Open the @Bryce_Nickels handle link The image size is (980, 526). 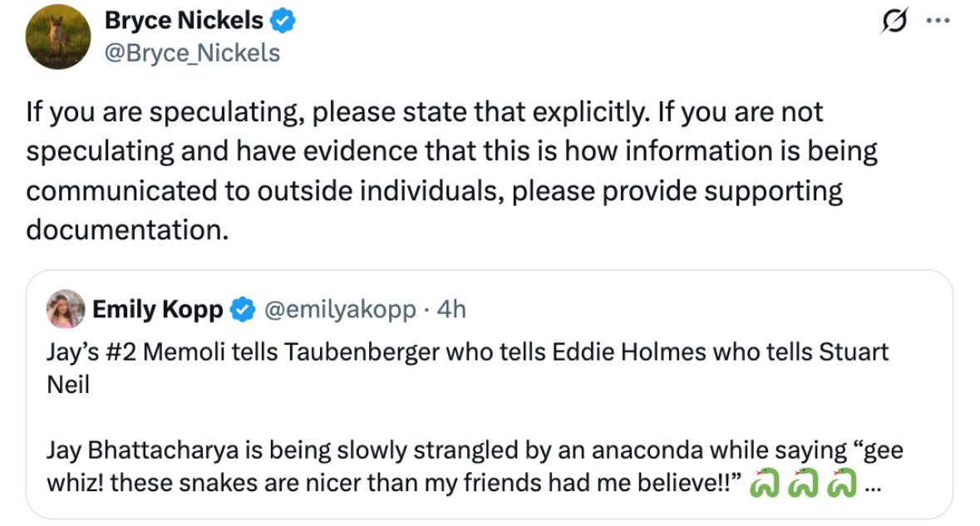click(x=192, y=53)
